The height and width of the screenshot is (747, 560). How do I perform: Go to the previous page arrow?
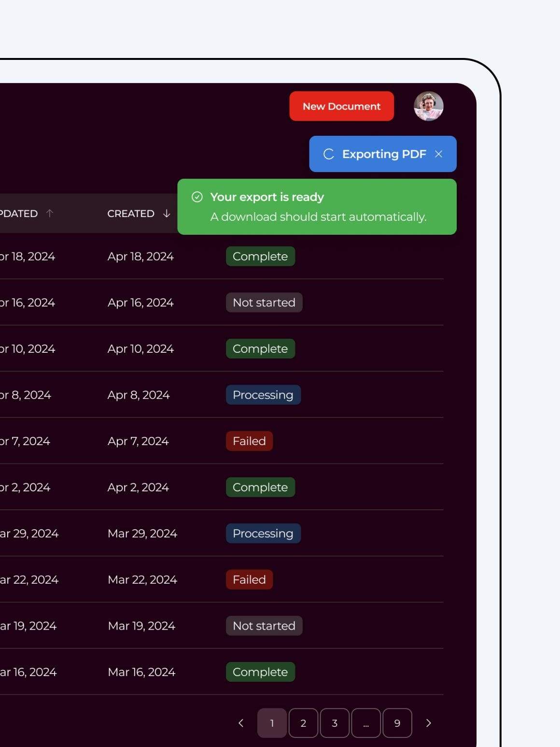pyautogui.click(x=241, y=723)
